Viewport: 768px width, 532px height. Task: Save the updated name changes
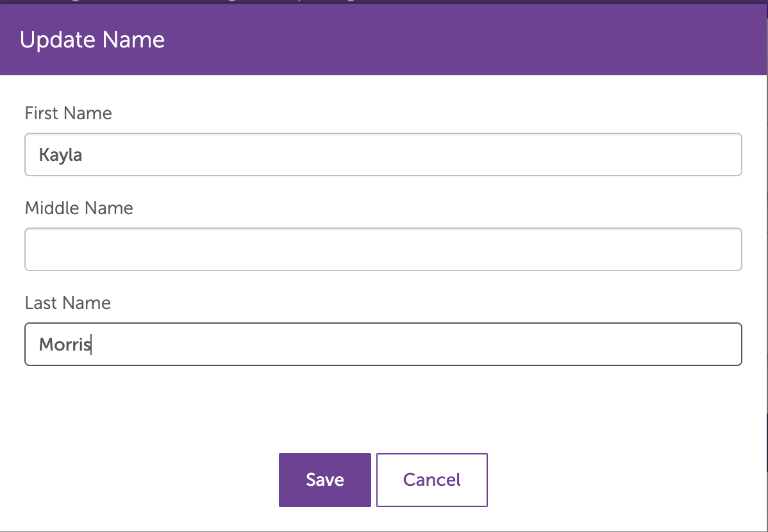tap(324, 480)
